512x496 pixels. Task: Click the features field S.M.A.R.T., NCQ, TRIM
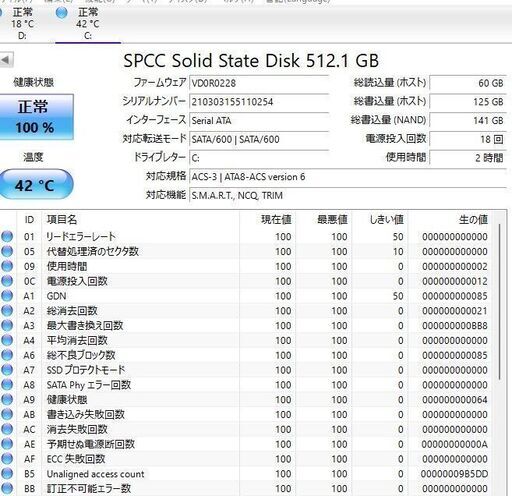(348, 195)
